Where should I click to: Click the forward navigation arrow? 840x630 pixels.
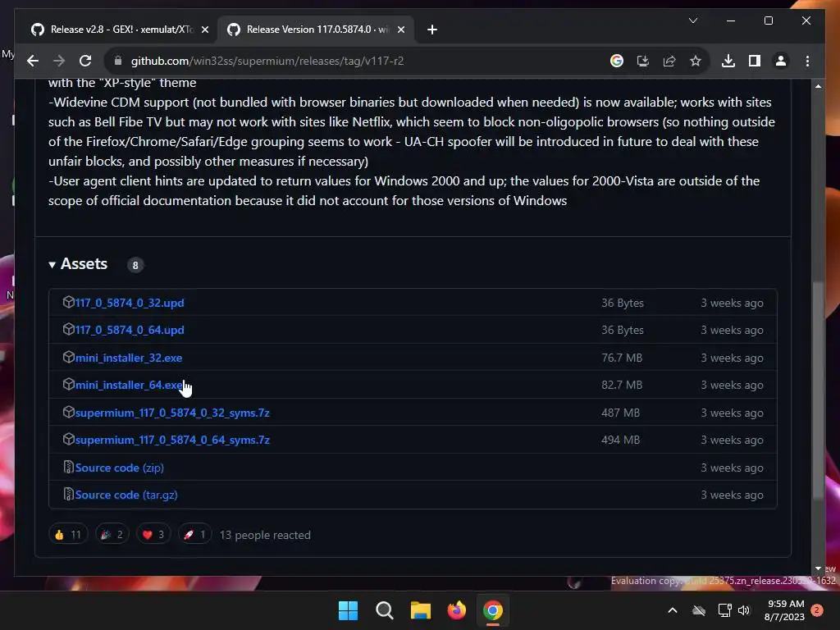[x=59, y=61]
